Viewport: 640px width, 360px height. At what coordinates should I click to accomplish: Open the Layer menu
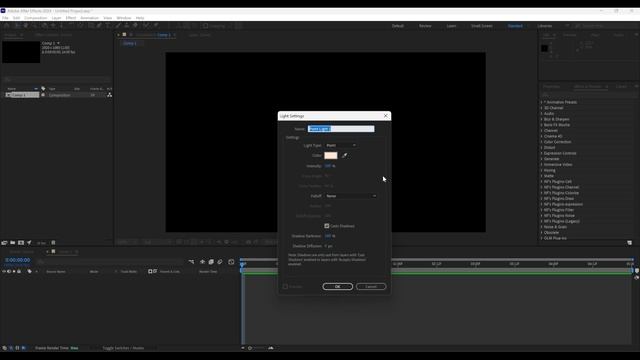coord(56,18)
